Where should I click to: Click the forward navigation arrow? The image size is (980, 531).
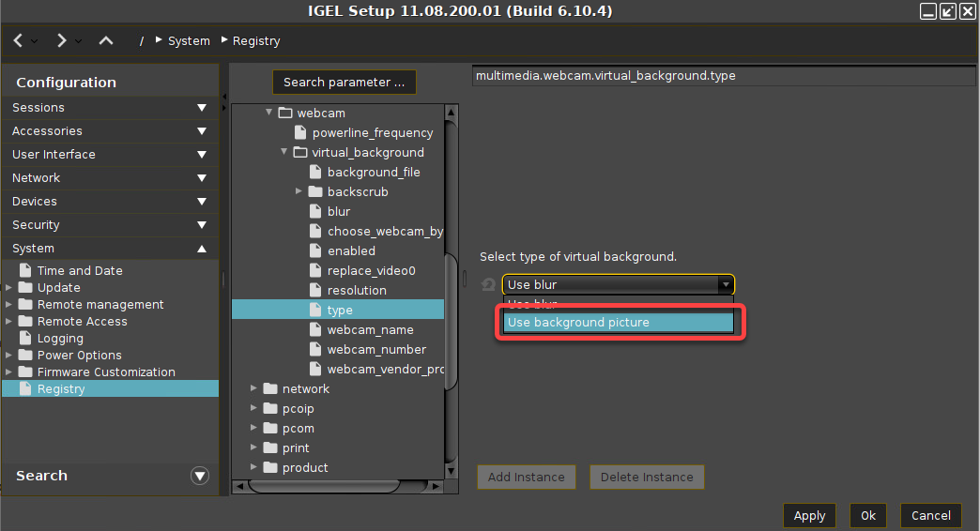coord(61,40)
